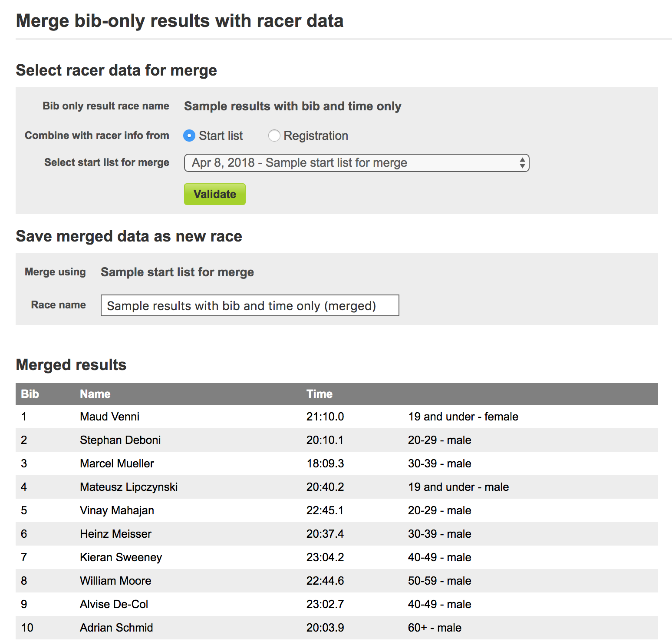Open the start list for merge dropdown
This screenshot has width=672, height=642.
pos(356,163)
